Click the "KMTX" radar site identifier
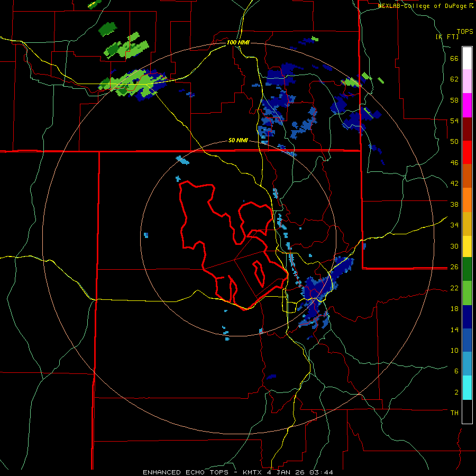 pos(253,472)
